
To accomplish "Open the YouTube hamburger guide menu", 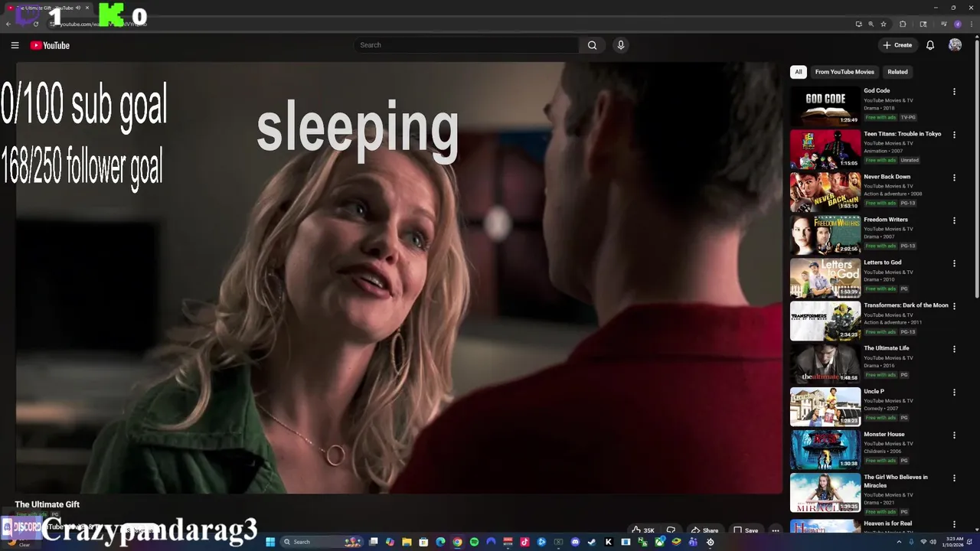I will (15, 45).
